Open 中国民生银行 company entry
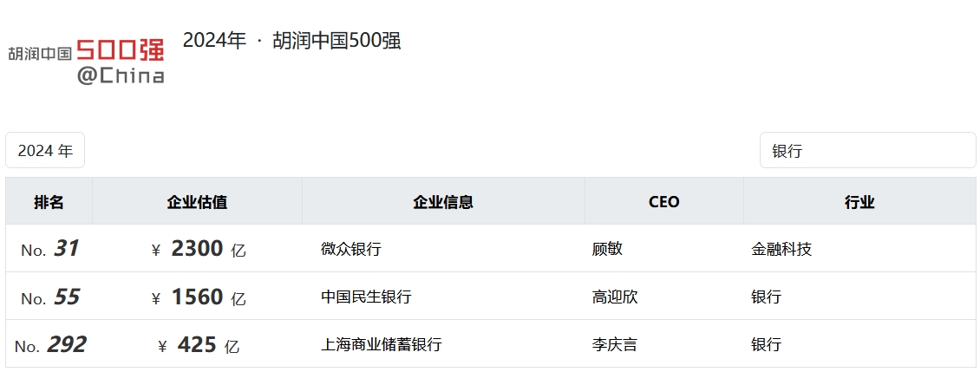Screen dimensions: 980x385 (366, 297)
